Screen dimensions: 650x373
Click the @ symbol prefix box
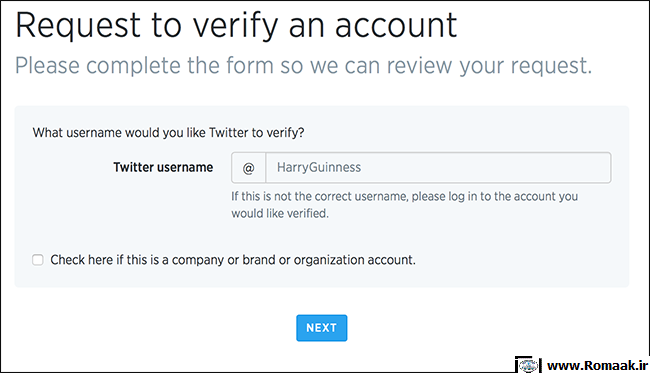click(248, 168)
